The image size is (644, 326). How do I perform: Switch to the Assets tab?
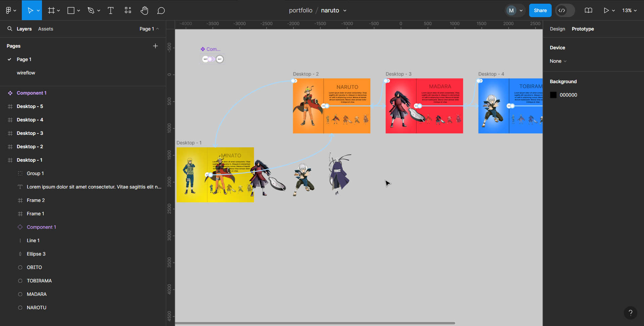click(46, 29)
